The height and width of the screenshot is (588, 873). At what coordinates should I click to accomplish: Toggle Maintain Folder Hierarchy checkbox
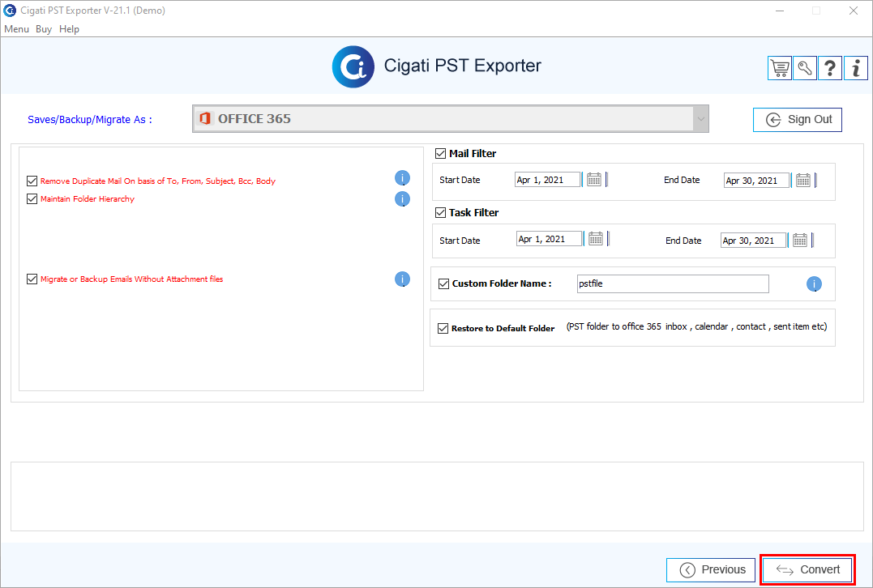click(x=32, y=198)
